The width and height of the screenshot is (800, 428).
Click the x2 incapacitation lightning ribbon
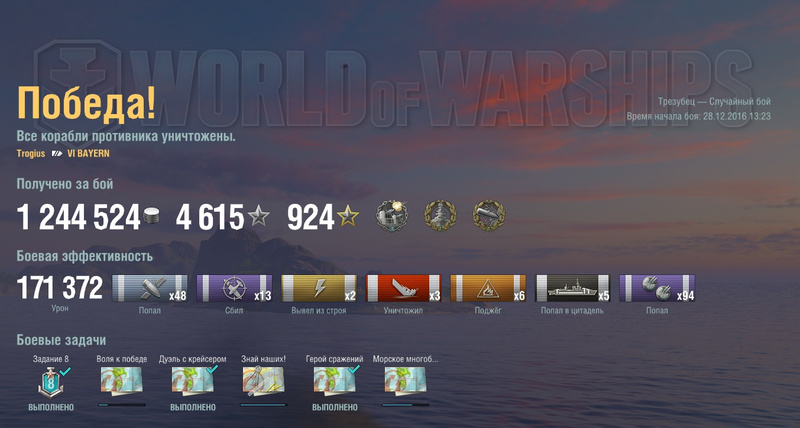pyautogui.click(x=319, y=288)
